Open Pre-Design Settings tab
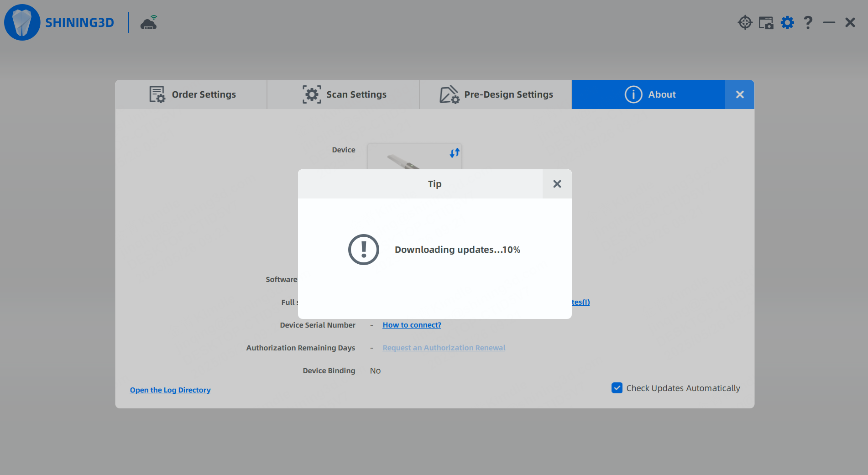The image size is (868, 475). coord(496,94)
